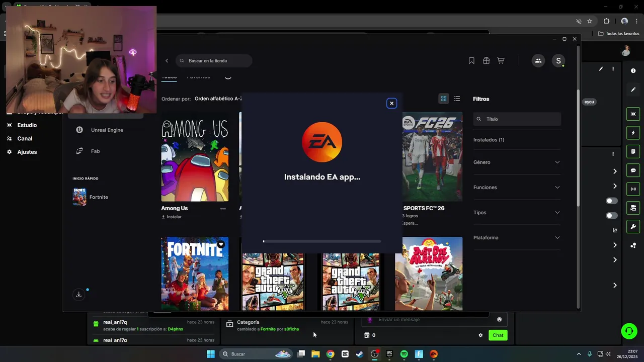Open Unreal Engine in Epic sidebar
The image size is (644, 362).
106,130
